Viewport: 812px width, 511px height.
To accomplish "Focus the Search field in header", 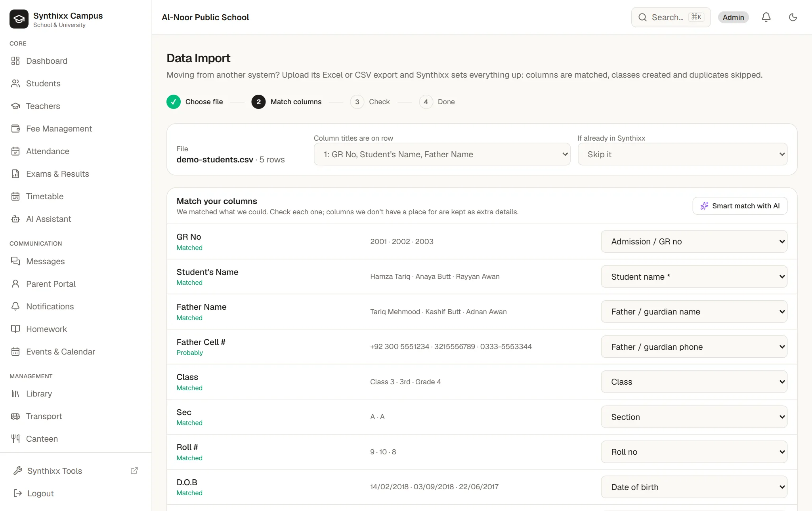I will (x=671, y=17).
